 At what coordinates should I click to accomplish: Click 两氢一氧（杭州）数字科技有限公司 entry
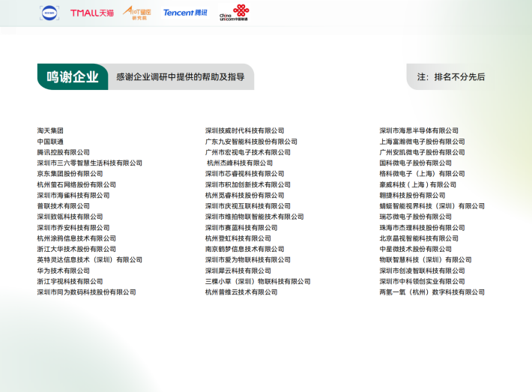[432, 292]
